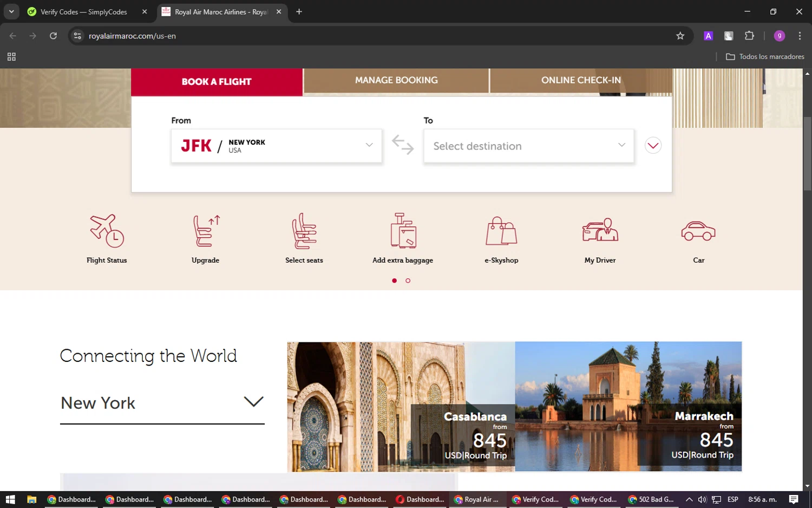This screenshot has width=812, height=508.
Task: Open the Royal Air ... taskbar window
Action: [x=477, y=499]
